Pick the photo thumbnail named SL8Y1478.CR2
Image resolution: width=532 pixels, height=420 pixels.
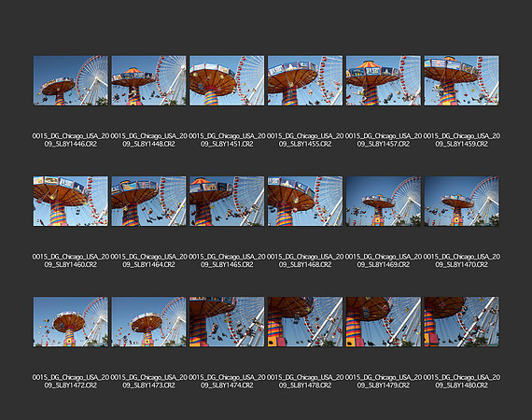[x=305, y=322]
